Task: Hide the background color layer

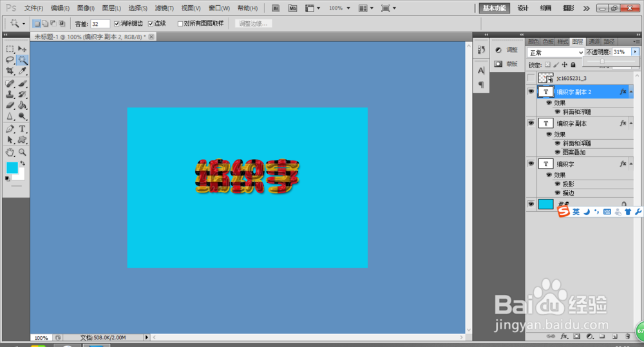Action: point(531,204)
